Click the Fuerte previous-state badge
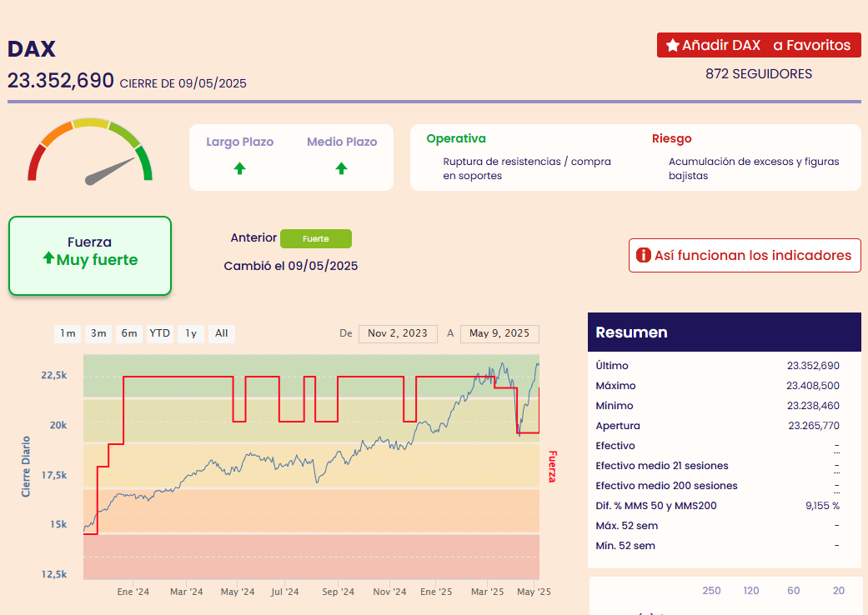This screenshot has height=615, width=868. click(316, 238)
